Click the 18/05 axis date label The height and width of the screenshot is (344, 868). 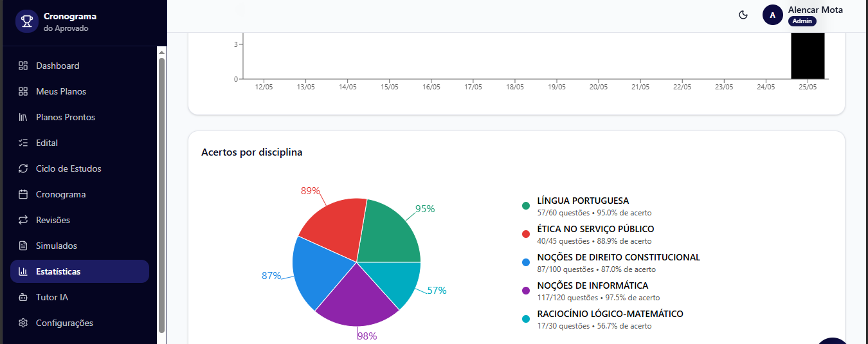(x=514, y=87)
